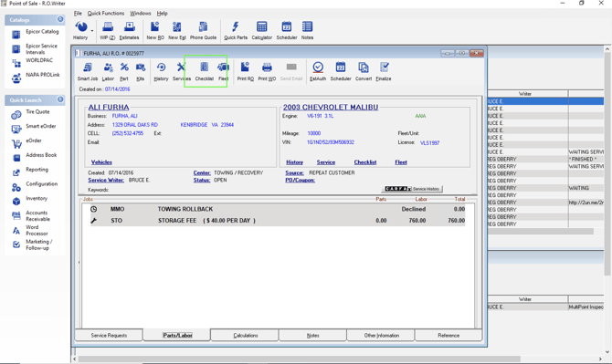
Task: Finalize the repair order
Action: click(384, 72)
